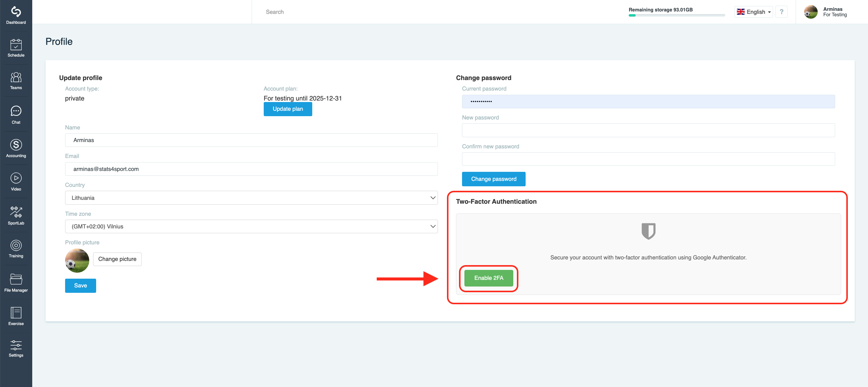Click the Change picture button
Viewport: 868px width, 387px height.
(x=117, y=259)
